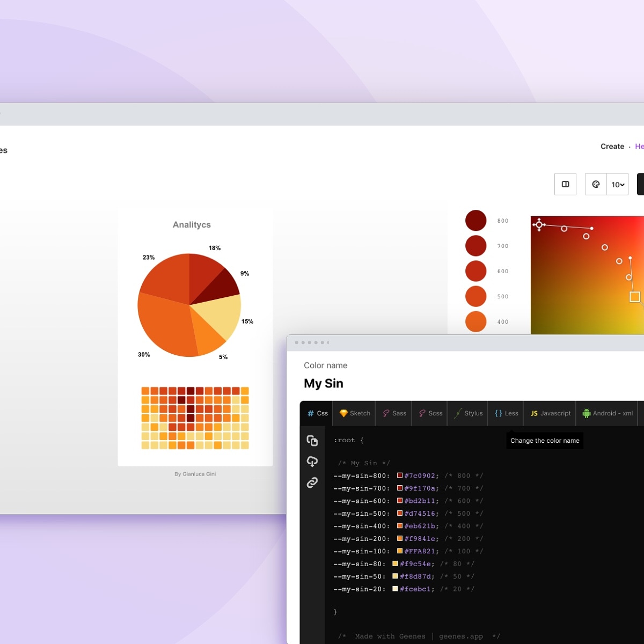This screenshot has width=644, height=644.
Task: Click the #7c0902 swatch in code
Action: coord(400,475)
